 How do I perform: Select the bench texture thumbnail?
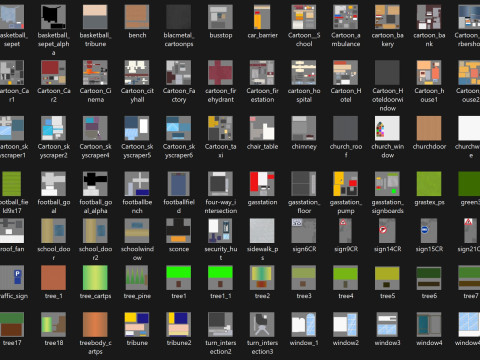pos(137,17)
